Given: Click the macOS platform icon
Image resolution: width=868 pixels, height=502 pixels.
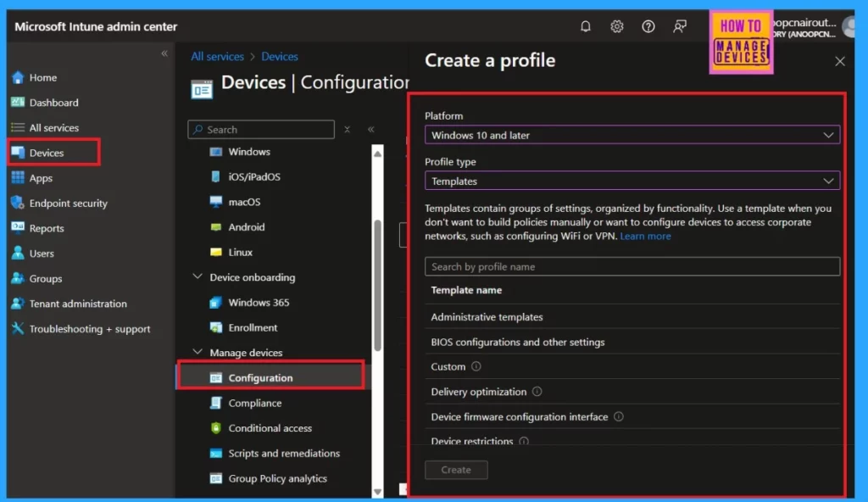Looking at the screenshot, I should [216, 202].
